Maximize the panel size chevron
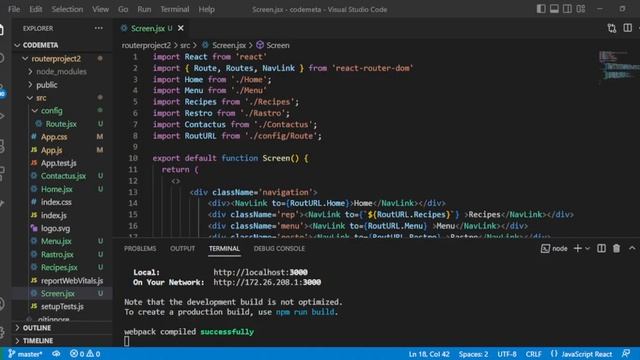 coord(632,248)
